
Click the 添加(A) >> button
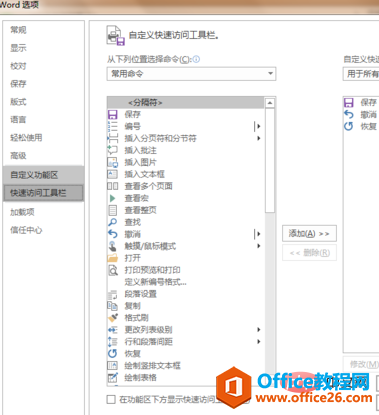pos(309,234)
